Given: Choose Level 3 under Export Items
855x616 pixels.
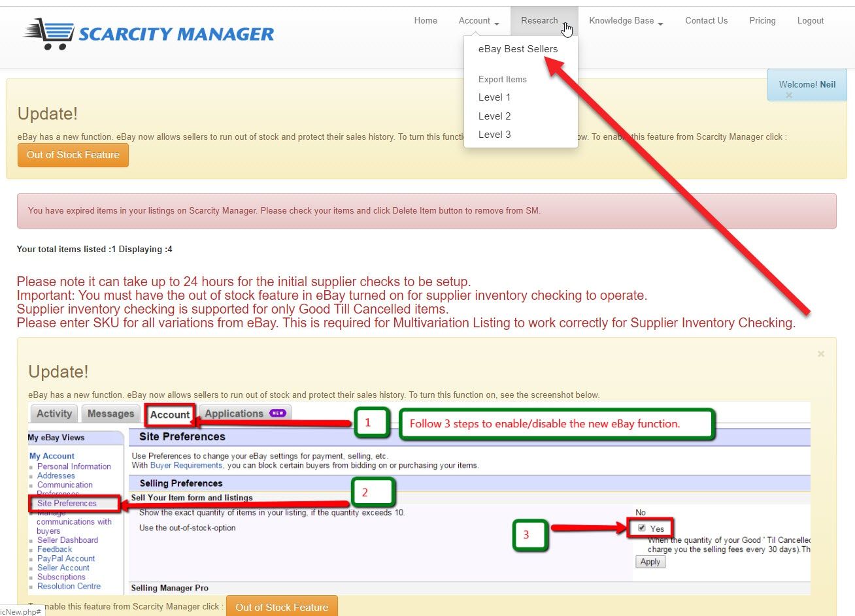Looking at the screenshot, I should 494,135.
